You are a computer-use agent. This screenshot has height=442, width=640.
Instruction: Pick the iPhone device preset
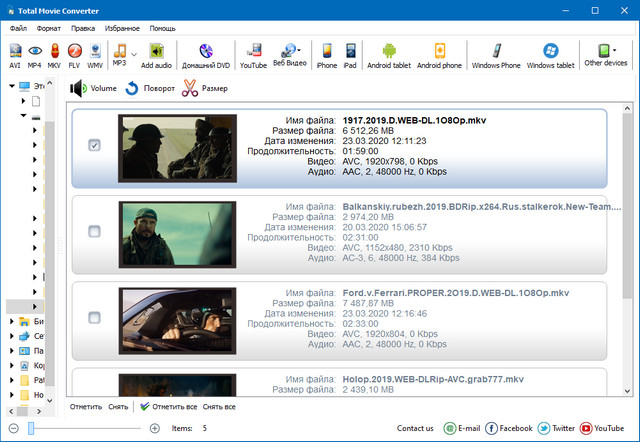[326, 54]
